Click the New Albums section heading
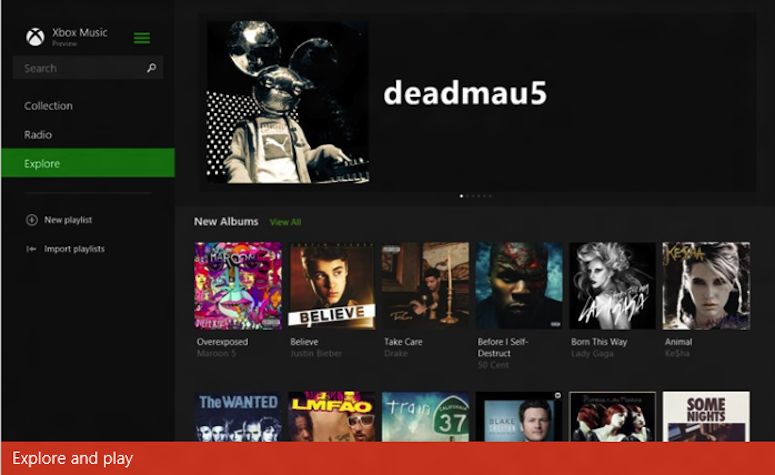This screenshot has height=475, width=775. pos(226,221)
